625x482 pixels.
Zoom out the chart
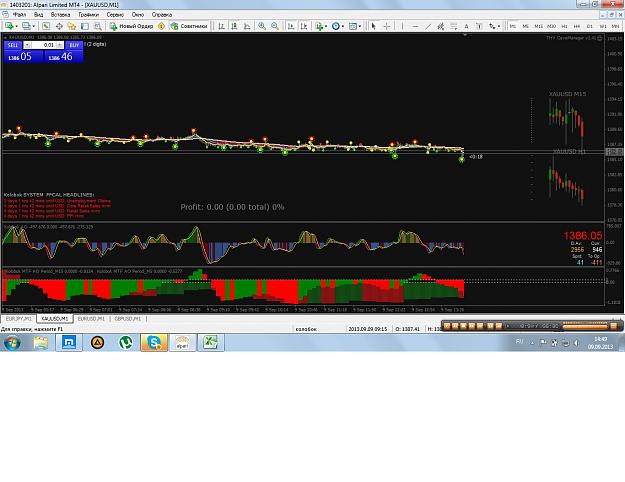(x=275, y=26)
